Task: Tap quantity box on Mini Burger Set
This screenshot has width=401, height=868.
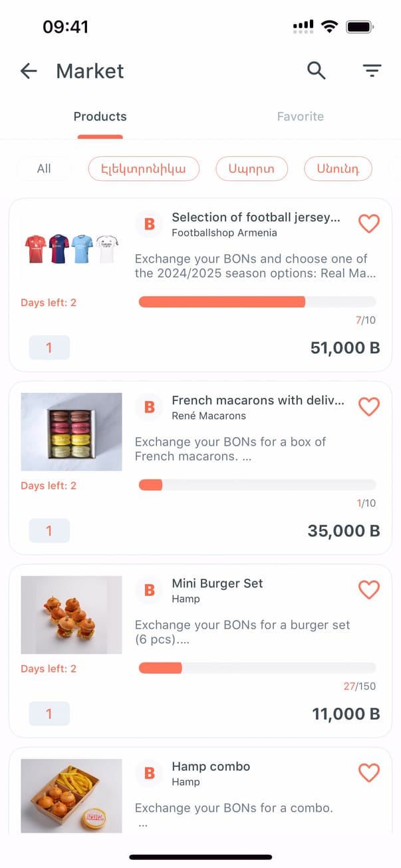Action: click(x=49, y=714)
